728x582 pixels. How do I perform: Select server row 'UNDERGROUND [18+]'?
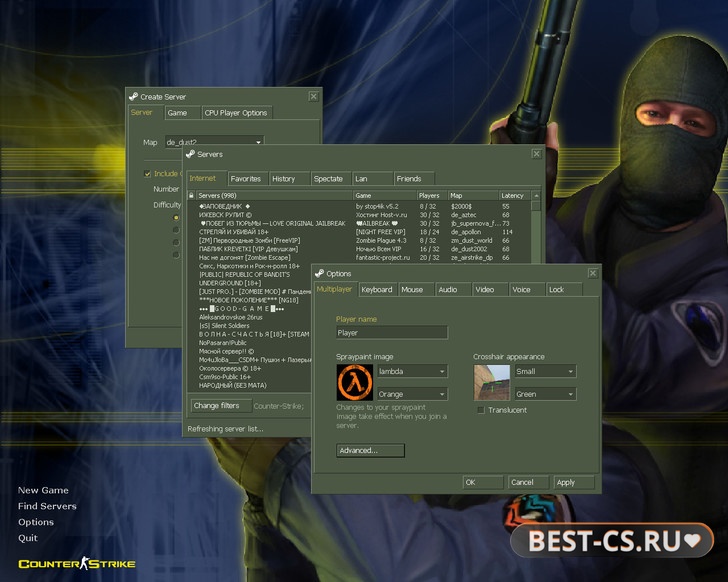250,283
